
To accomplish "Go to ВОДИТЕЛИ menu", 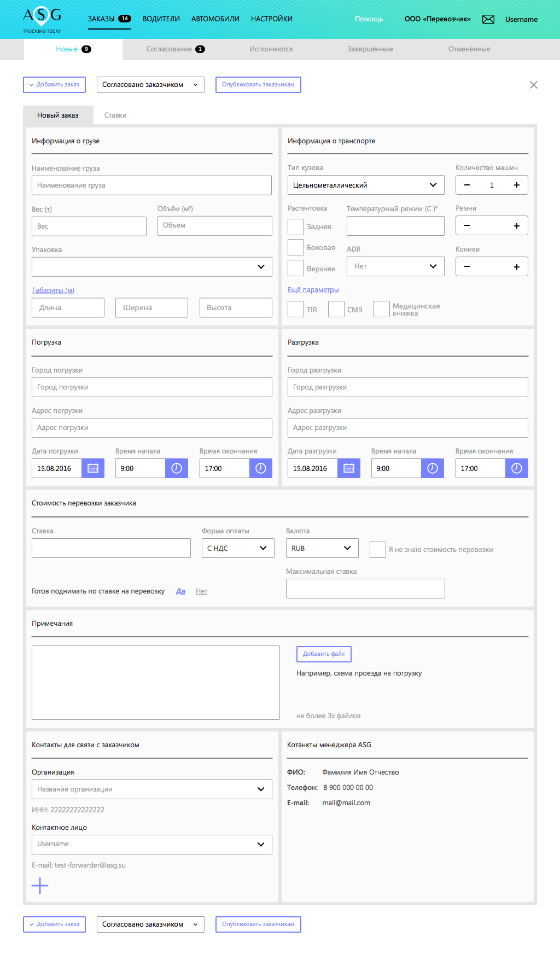I will [161, 19].
